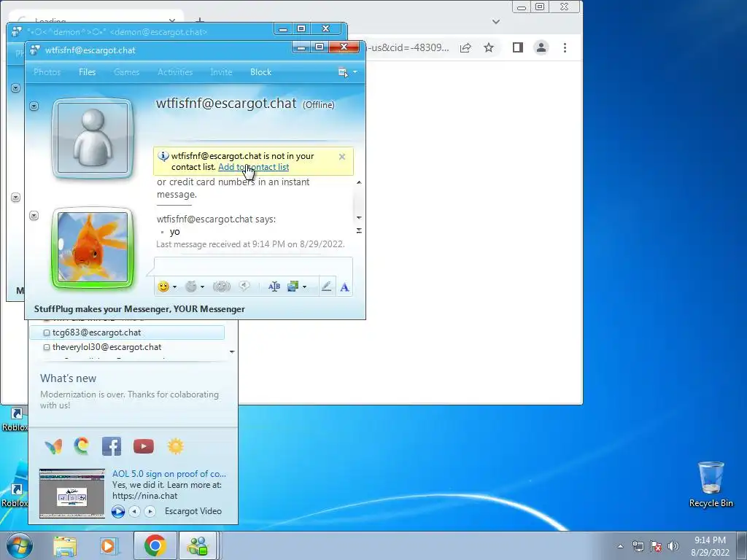Click the Escargot Video label

tap(193, 511)
